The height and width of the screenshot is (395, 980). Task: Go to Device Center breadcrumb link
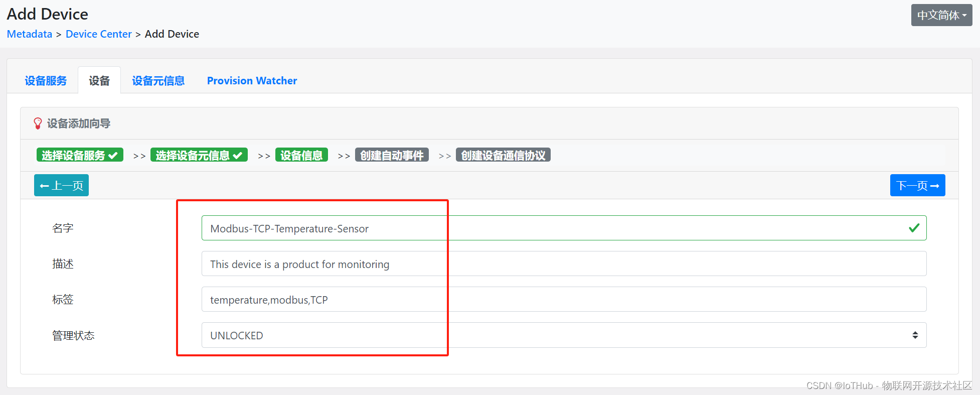point(99,34)
